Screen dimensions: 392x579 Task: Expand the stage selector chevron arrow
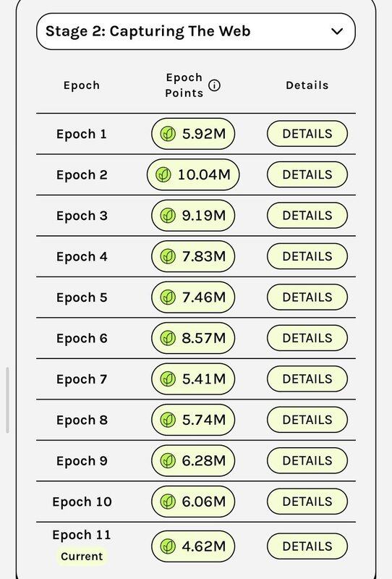click(x=337, y=31)
